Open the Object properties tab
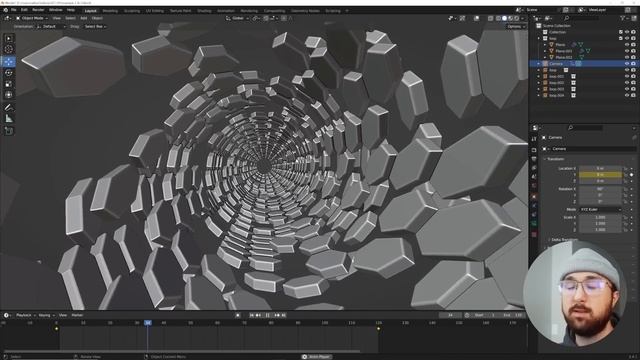Image resolution: width=640 pixels, height=360 pixels. point(534,196)
